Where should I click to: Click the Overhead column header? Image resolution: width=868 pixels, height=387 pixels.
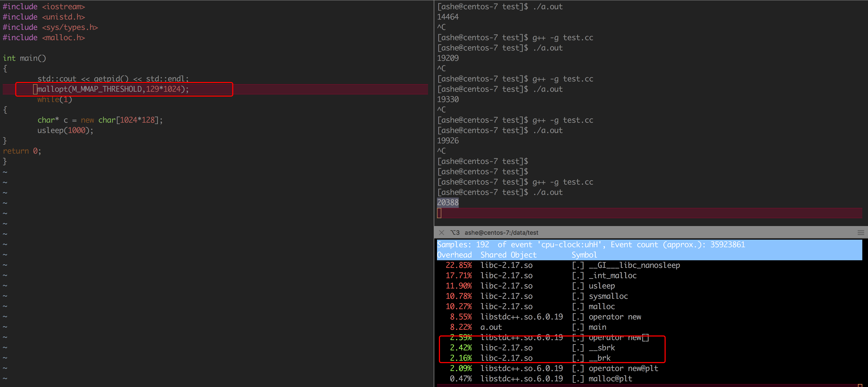pyautogui.click(x=454, y=255)
